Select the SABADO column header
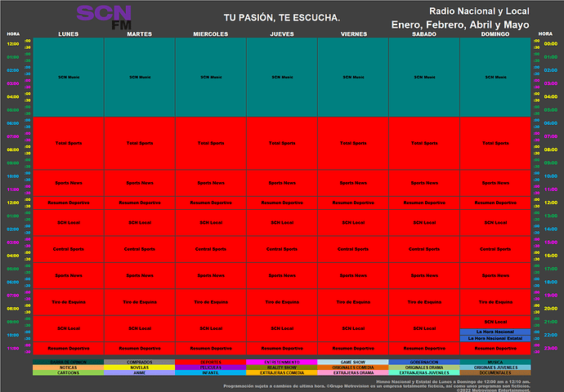564x392 pixels. coord(424,34)
